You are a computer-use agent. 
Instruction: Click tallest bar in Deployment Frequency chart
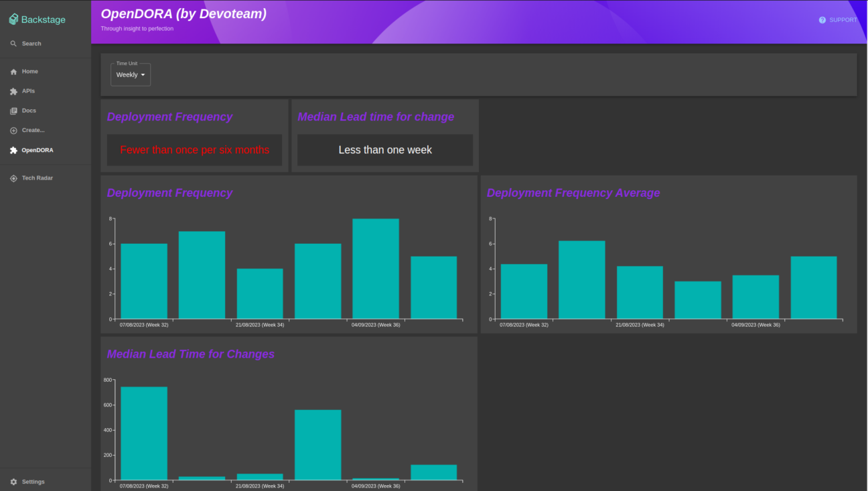point(376,269)
